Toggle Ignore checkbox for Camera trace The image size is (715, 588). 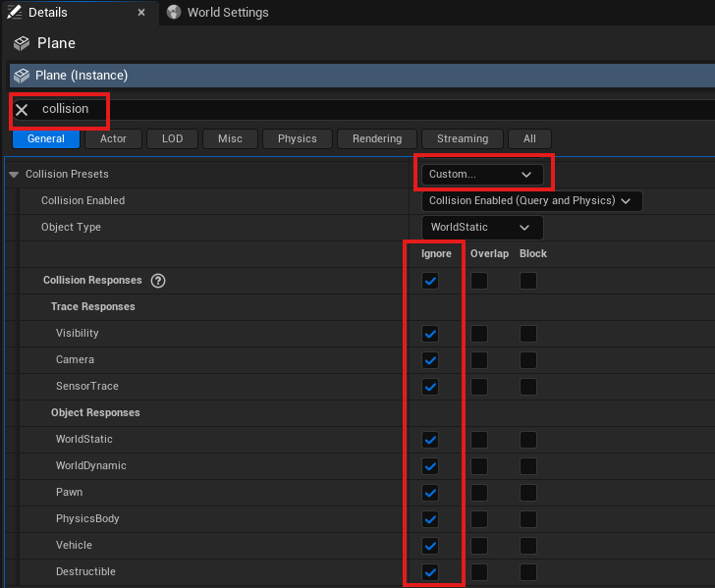click(x=430, y=360)
